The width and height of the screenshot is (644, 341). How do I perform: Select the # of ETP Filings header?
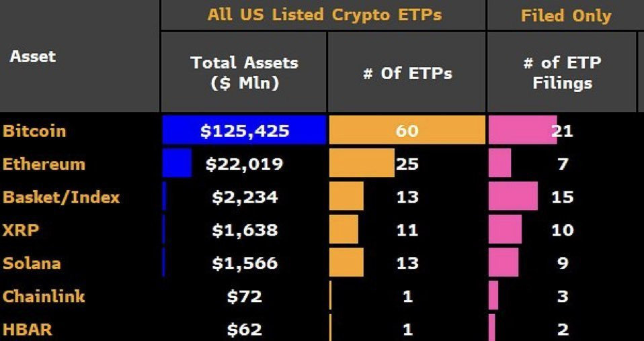562,72
